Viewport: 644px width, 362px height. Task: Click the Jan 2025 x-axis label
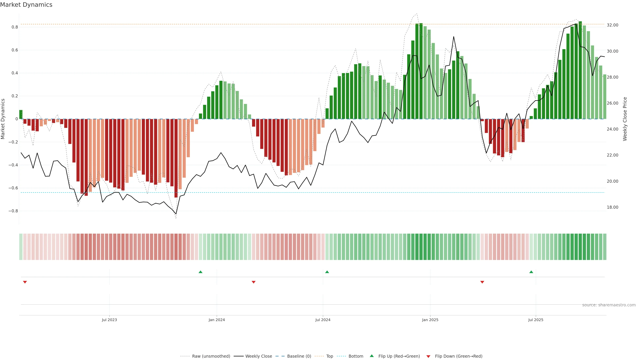430,320
